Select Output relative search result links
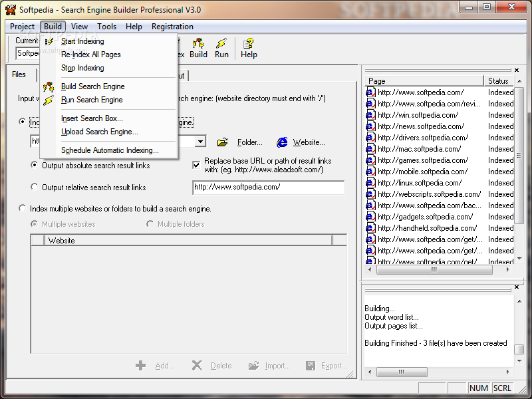The height and width of the screenshot is (399, 532). tap(34, 187)
